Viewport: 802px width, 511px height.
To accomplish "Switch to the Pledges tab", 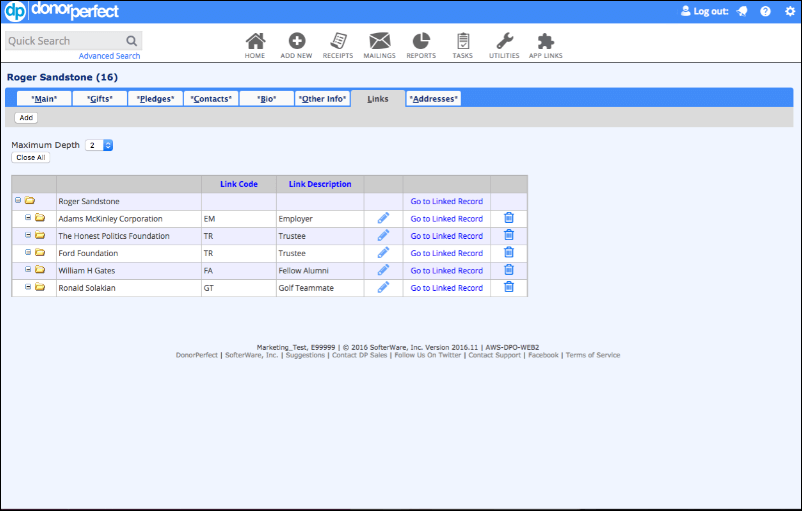I will [x=155, y=99].
